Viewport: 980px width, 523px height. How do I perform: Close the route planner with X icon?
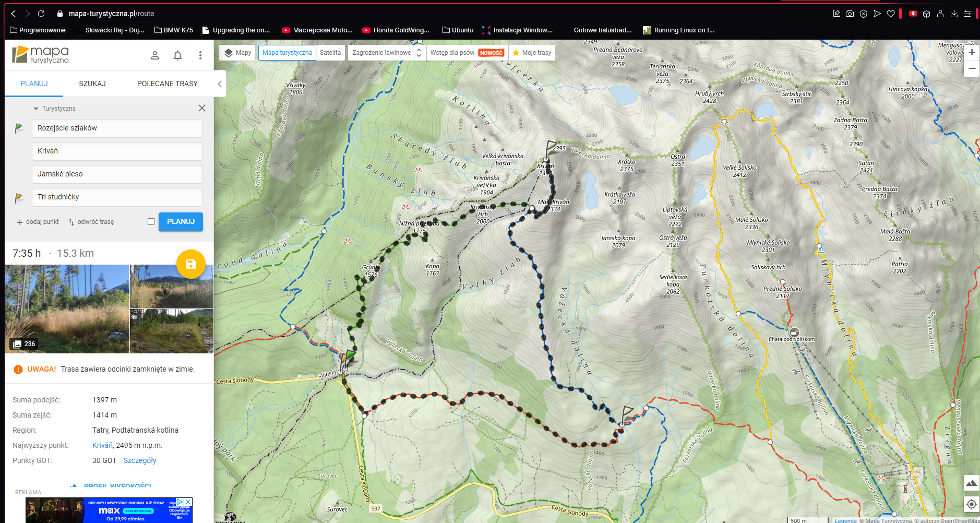point(202,108)
